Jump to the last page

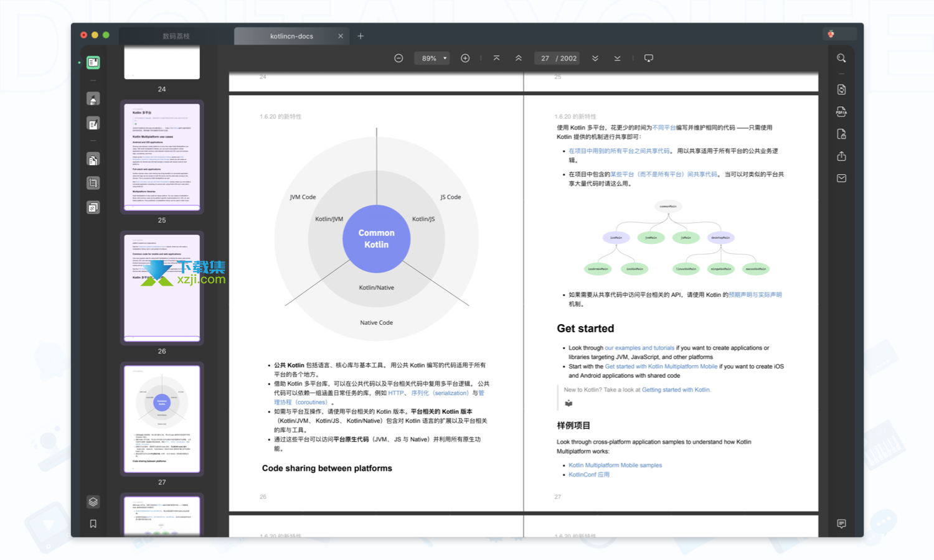pyautogui.click(x=617, y=58)
